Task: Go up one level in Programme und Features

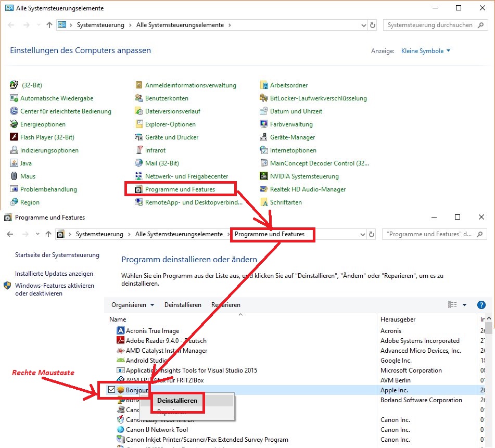Action: 48,234
